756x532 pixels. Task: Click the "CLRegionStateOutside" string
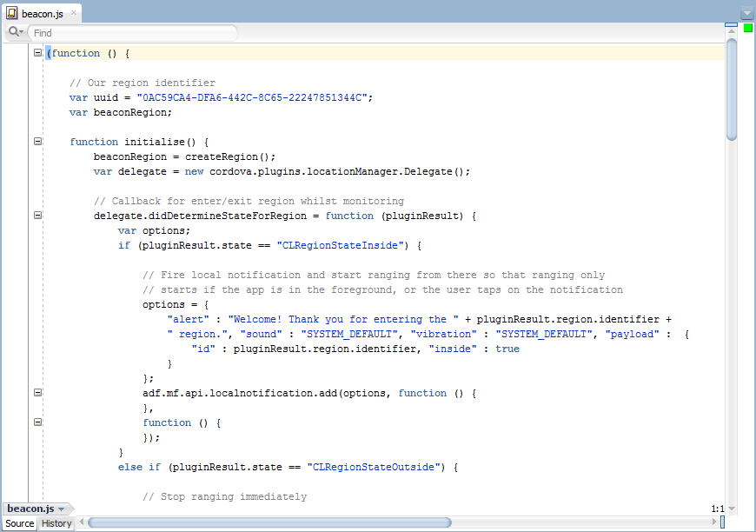[x=374, y=467]
